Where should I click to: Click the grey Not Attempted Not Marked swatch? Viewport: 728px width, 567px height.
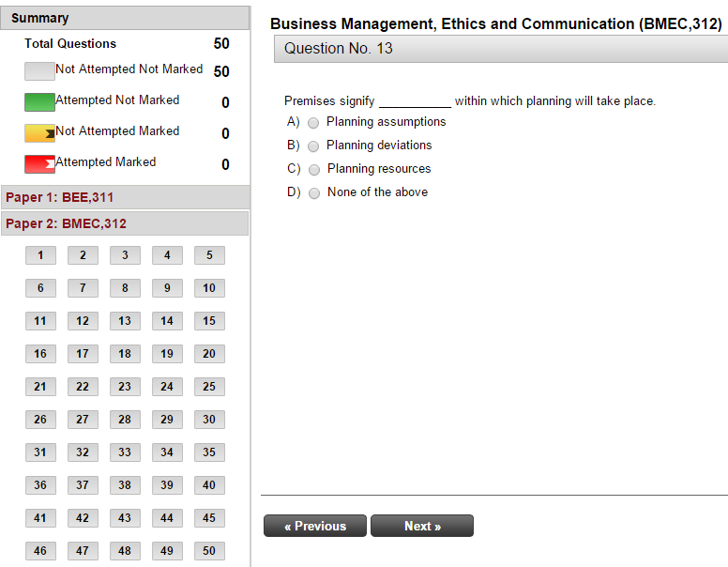pos(39,71)
